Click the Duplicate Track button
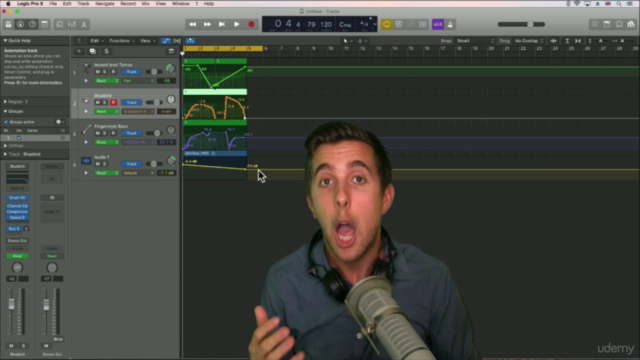 (93, 51)
